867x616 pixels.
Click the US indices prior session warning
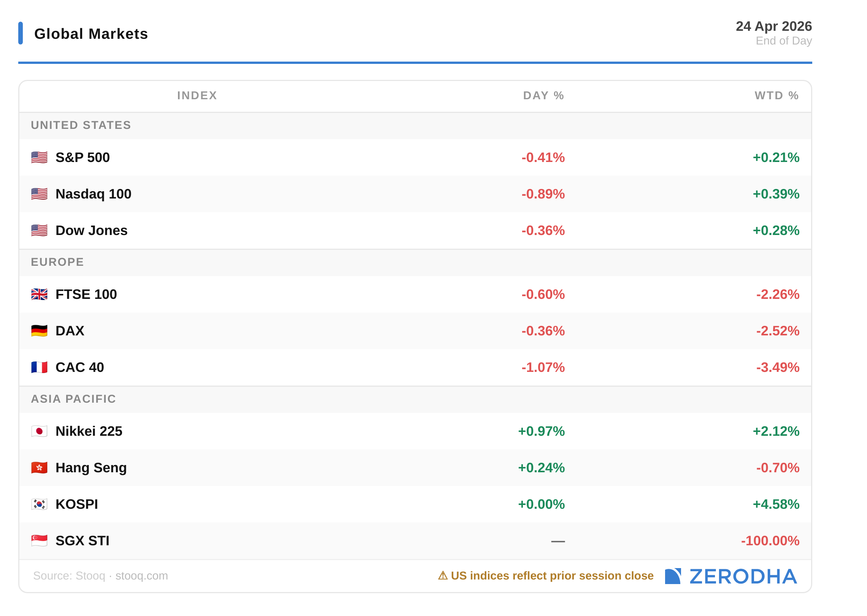pos(546,576)
